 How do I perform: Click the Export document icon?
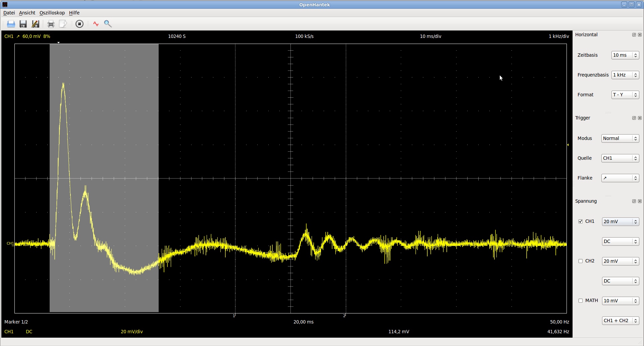click(x=63, y=24)
